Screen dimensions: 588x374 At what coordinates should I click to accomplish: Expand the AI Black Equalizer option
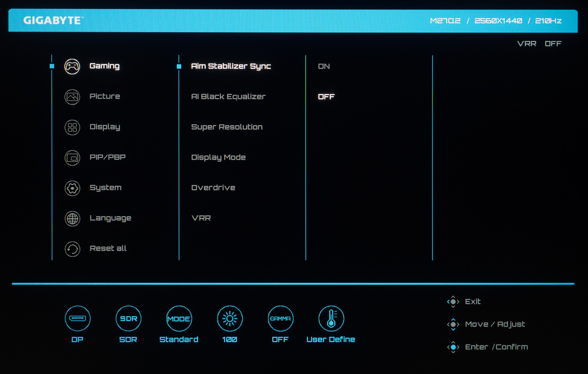[x=228, y=97]
